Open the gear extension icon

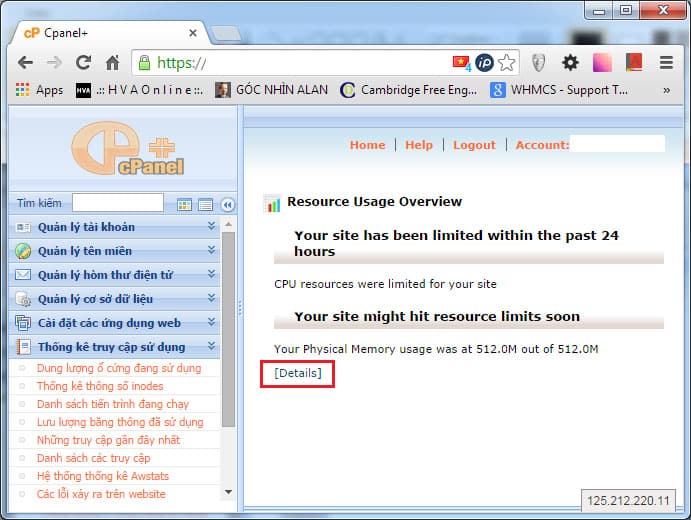[570, 63]
